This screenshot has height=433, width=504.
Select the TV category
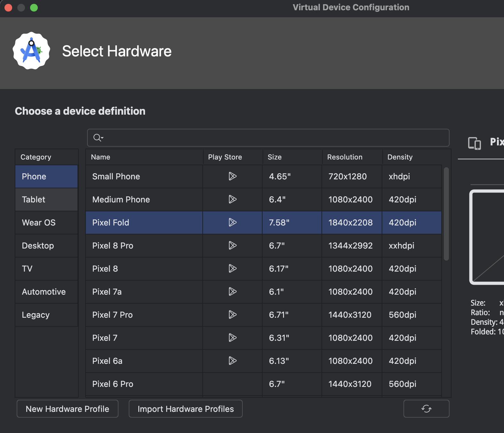pyautogui.click(x=46, y=269)
